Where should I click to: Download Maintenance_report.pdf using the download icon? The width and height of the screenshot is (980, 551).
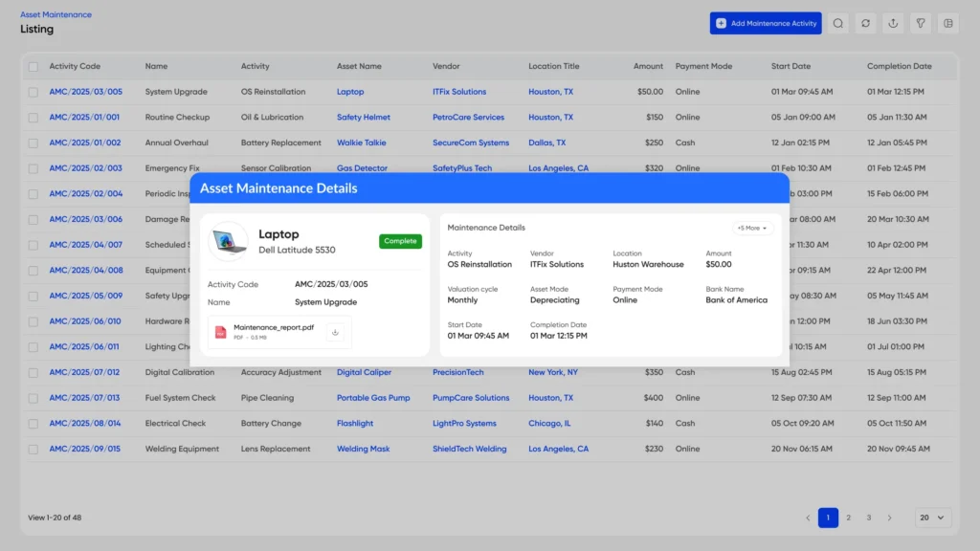335,333
